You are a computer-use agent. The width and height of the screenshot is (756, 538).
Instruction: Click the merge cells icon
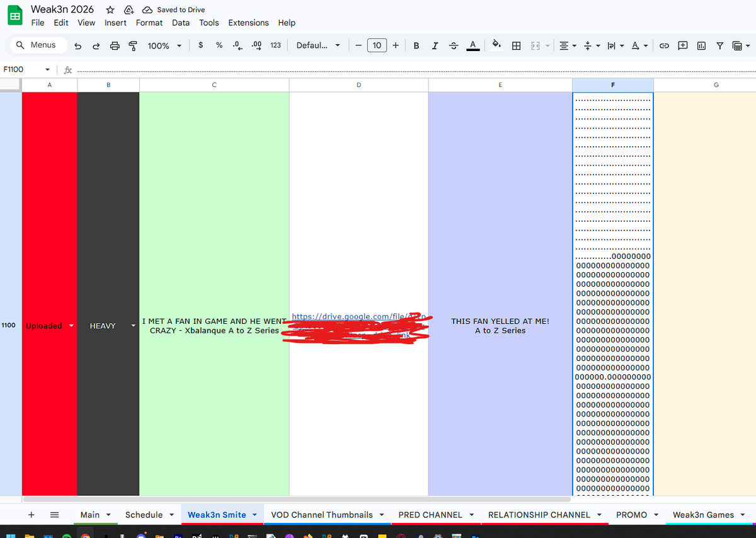coord(535,45)
